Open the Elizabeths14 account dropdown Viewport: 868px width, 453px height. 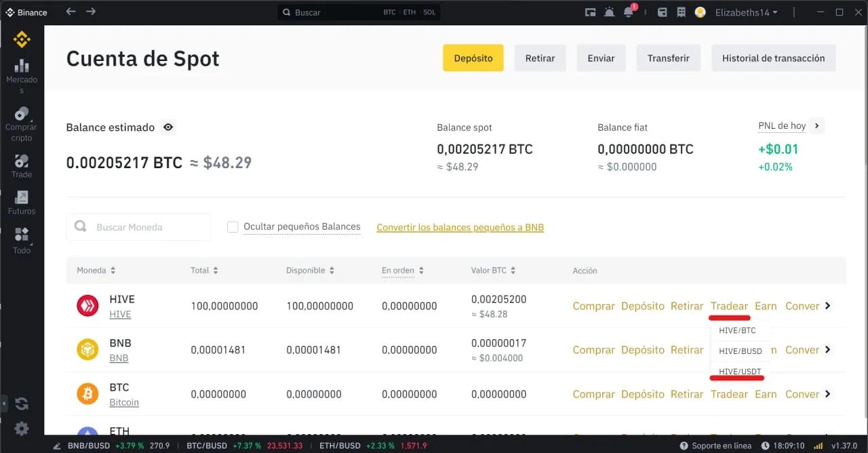point(746,12)
